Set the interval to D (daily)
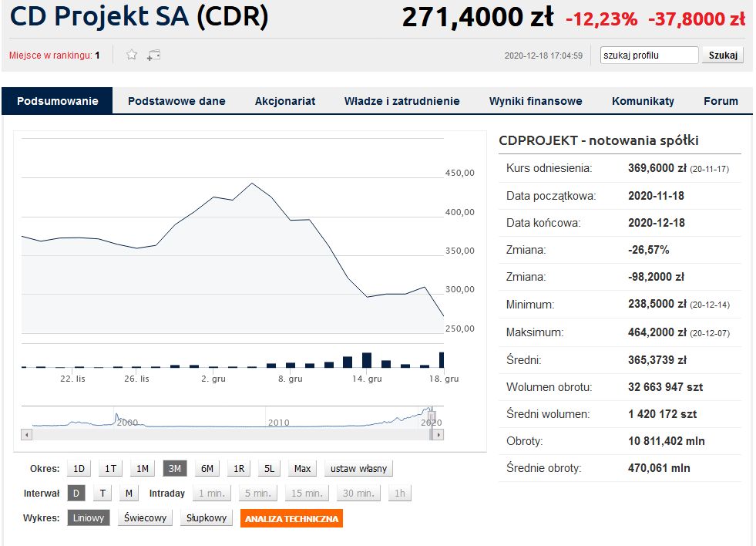This screenshot has width=756, height=546. 76,494
